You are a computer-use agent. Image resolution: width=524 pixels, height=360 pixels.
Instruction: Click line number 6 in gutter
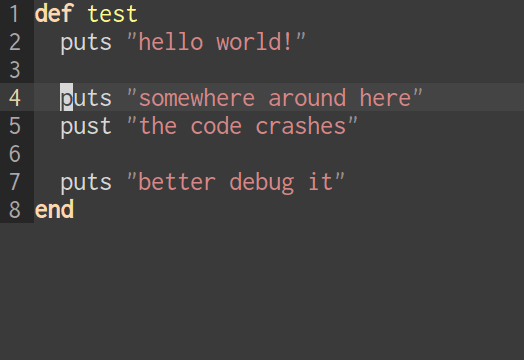tap(15, 154)
